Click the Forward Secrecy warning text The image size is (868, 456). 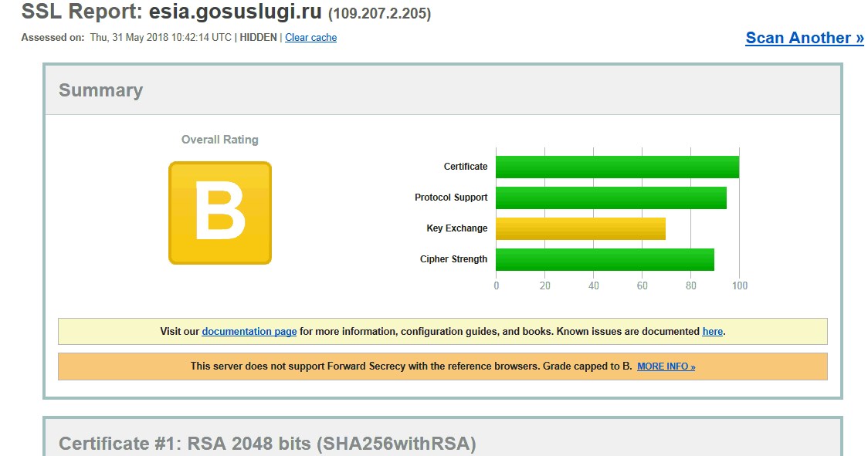[x=412, y=366]
